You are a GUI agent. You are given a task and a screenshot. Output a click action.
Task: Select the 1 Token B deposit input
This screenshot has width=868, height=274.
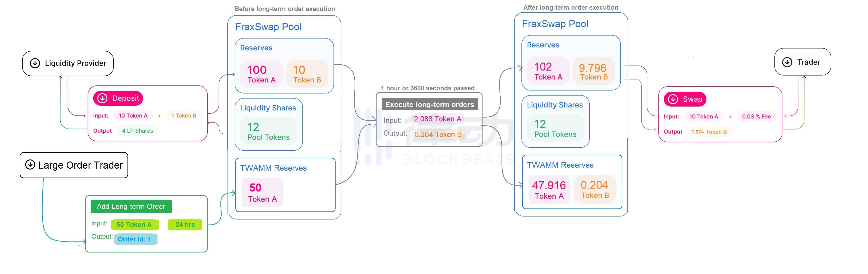(x=184, y=116)
